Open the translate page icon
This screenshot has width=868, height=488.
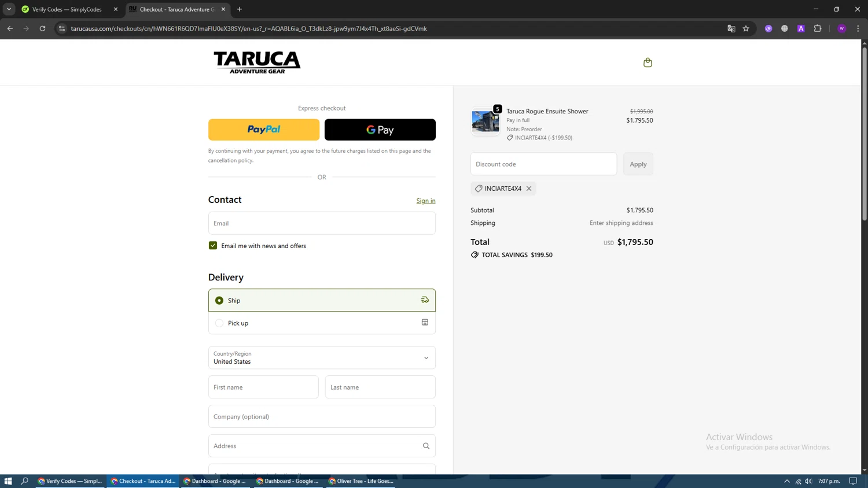pos(731,28)
